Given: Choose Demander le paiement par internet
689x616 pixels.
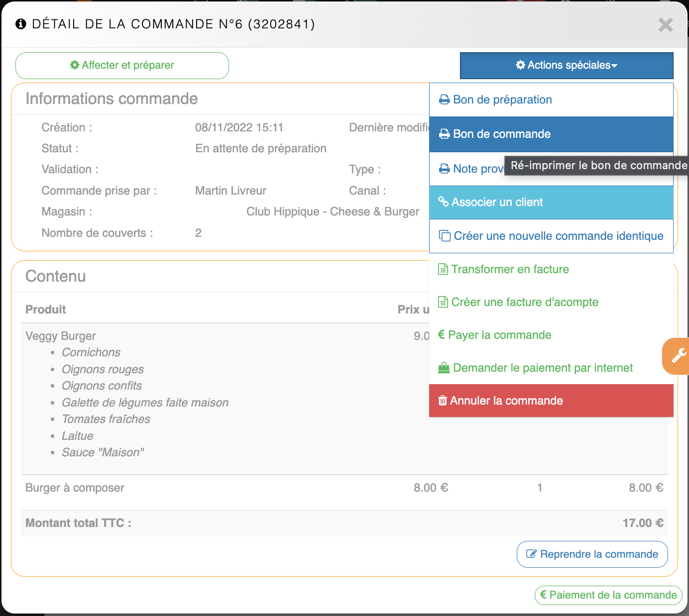Looking at the screenshot, I should 543,368.
